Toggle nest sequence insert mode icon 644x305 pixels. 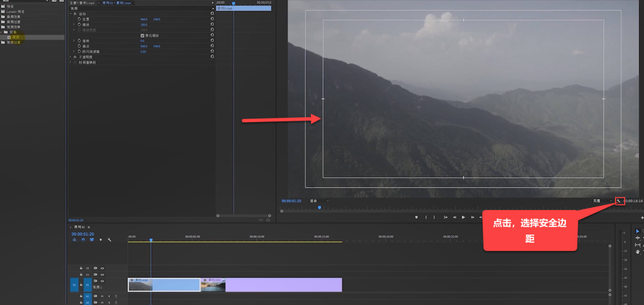click(74, 240)
